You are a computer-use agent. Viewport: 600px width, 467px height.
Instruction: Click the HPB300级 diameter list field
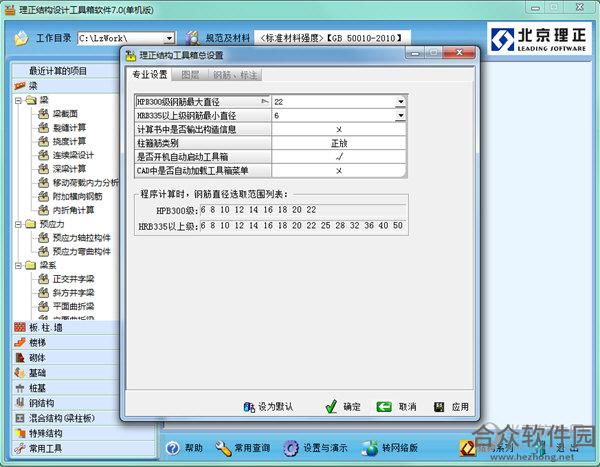tap(303, 210)
